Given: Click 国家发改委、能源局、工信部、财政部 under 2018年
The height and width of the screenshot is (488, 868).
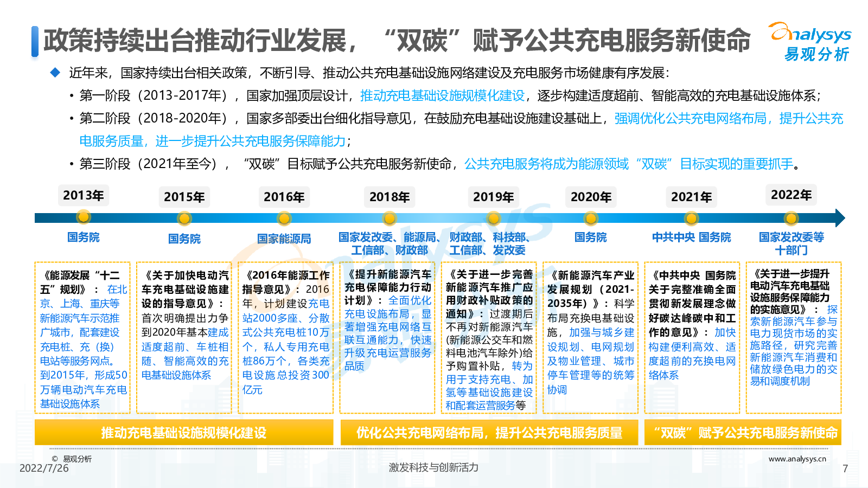Looking at the screenshot, I should click(390, 243).
